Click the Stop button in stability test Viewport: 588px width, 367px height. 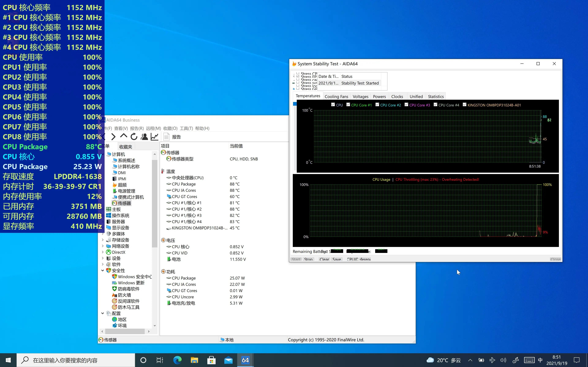pos(308,259)
